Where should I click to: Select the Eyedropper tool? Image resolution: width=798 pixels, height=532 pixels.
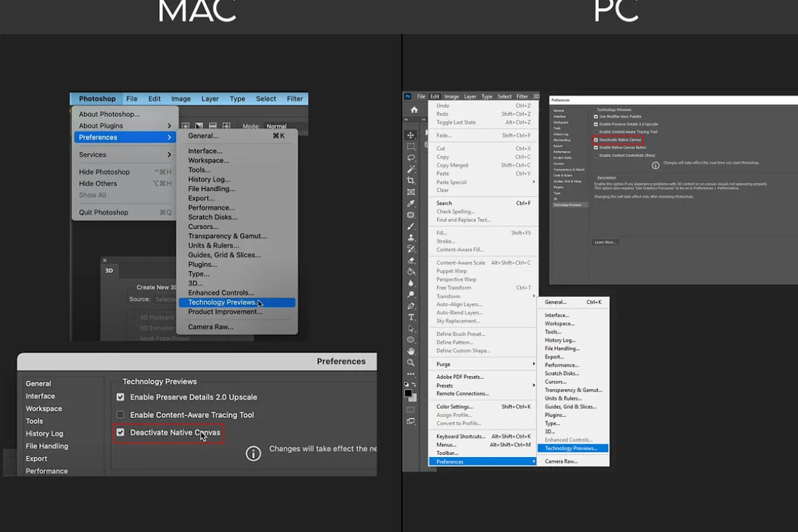click(x=411, y=203)
